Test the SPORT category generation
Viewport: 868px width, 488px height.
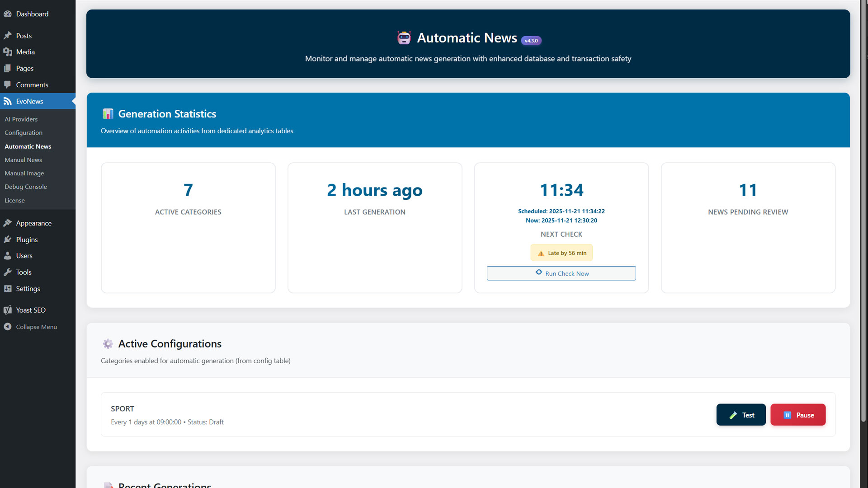(x=741, y=415)
